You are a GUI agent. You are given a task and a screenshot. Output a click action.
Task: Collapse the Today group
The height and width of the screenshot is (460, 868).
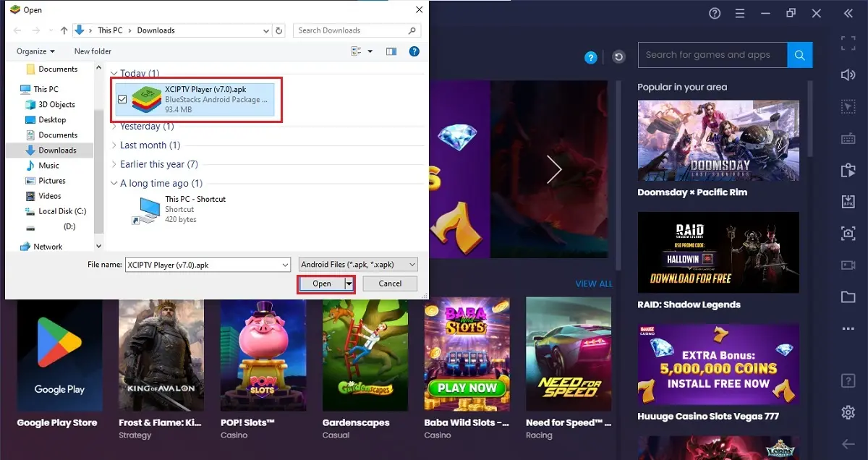114,74
